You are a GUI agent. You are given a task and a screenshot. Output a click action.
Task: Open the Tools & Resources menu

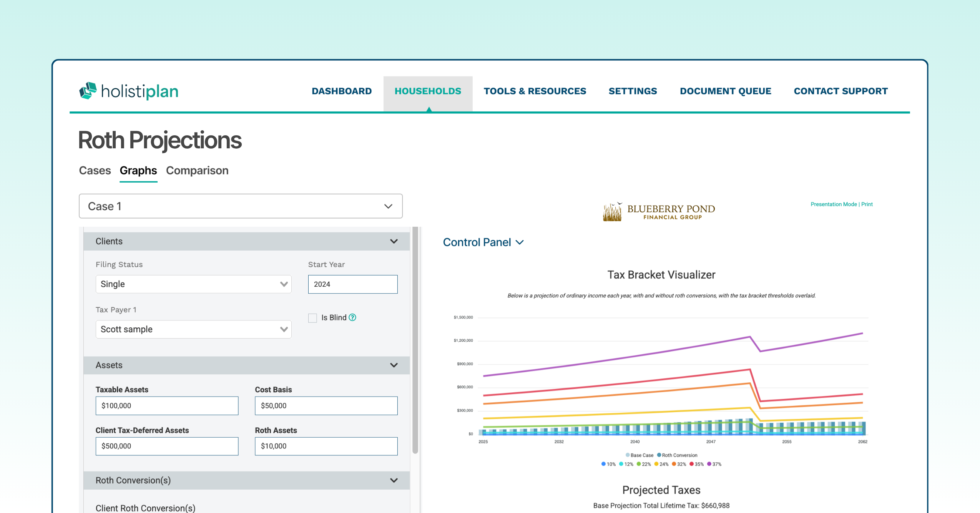tap(535, 91)
